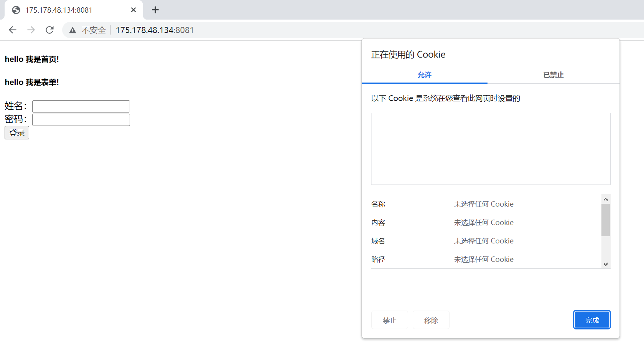Click the hello 我是表单! heading
The width and height of the screenshot is (644, 354).
click(x=32, y=82)
